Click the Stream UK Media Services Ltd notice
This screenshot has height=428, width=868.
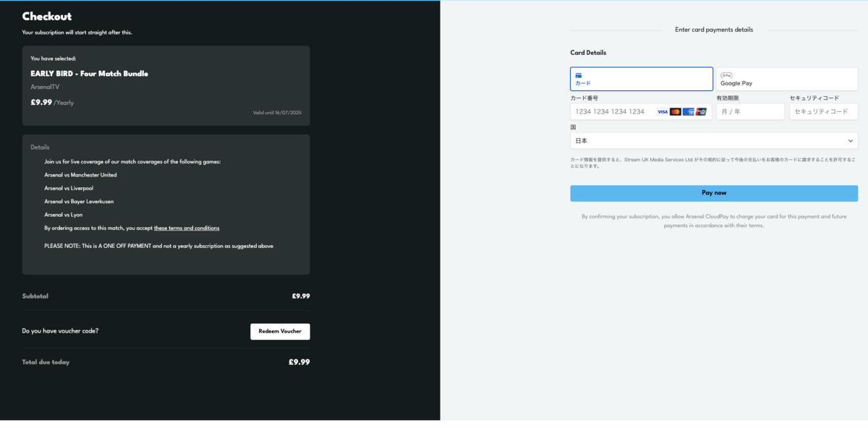pos(714,162)
